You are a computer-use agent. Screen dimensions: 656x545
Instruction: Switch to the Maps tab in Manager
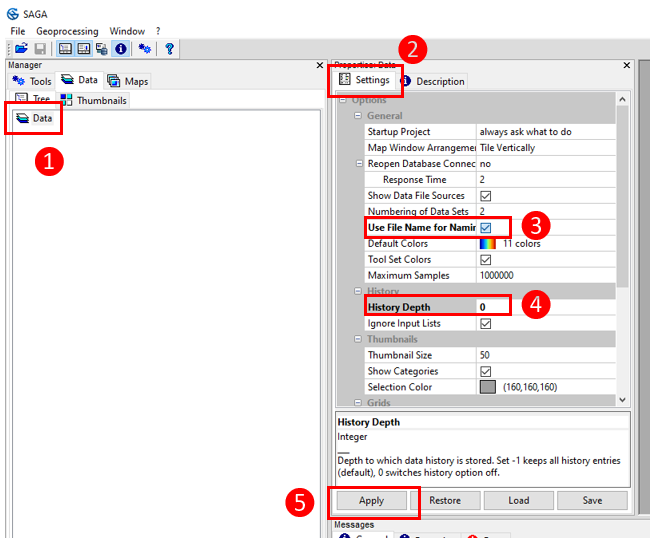pos(128,81)
